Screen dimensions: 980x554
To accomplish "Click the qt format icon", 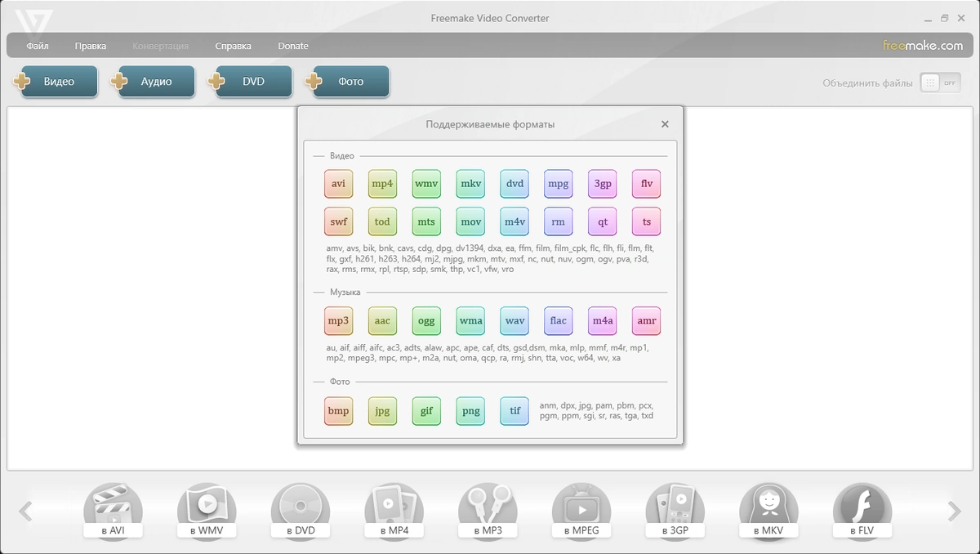I will tap(603, 221).
